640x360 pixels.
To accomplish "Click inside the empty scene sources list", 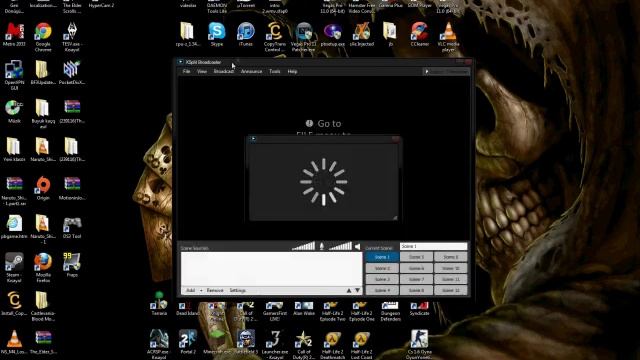I will point(271,269).
